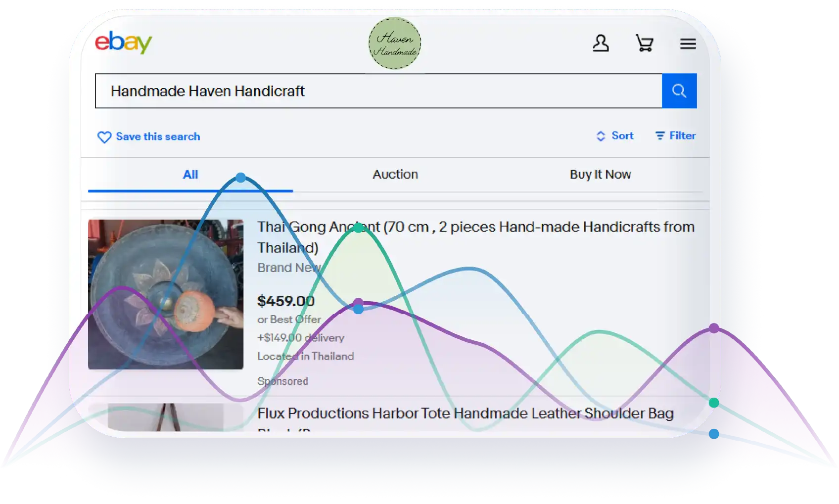
Task: Click the heart icon to save this search
Action: (104, 137)
